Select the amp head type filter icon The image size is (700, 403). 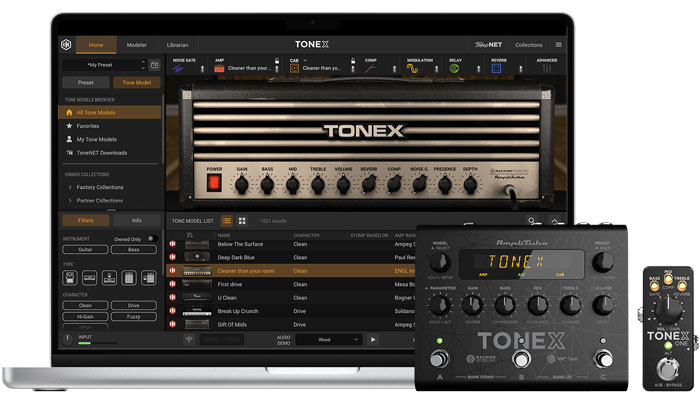tap(89, 278)
